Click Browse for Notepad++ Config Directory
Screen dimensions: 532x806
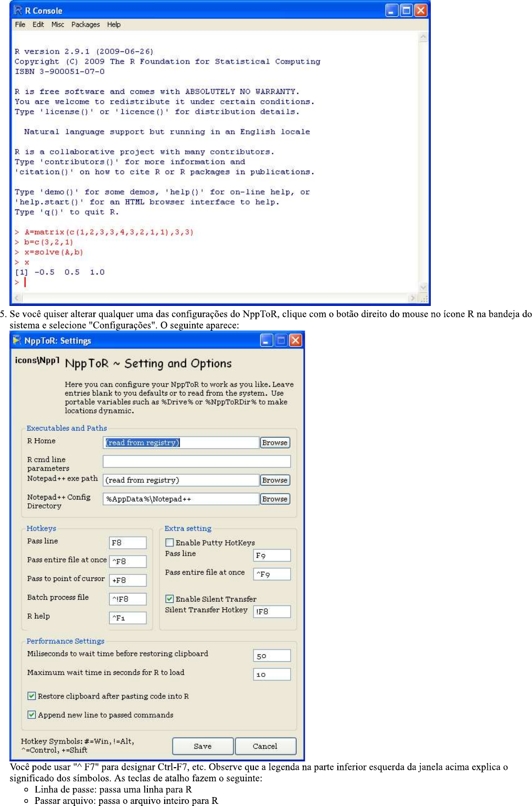(274, 499)
